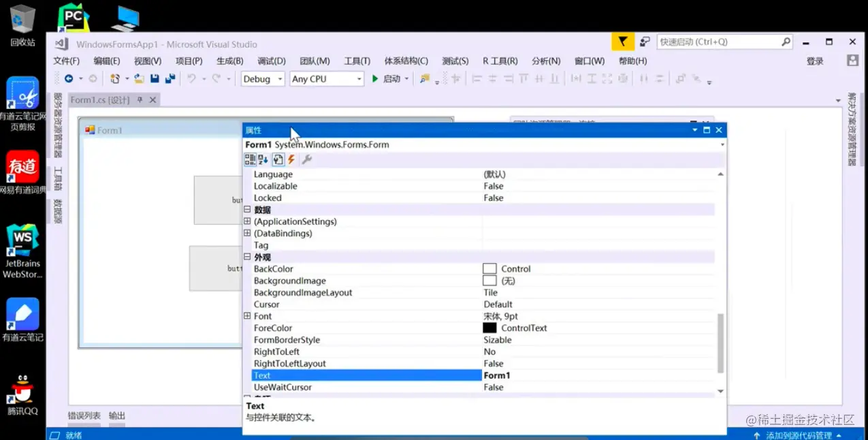The height and width of the screenshot is (440, 868).
Task: Open the 服务器资源管理器 side tab
Action: [x=58, y=125]
